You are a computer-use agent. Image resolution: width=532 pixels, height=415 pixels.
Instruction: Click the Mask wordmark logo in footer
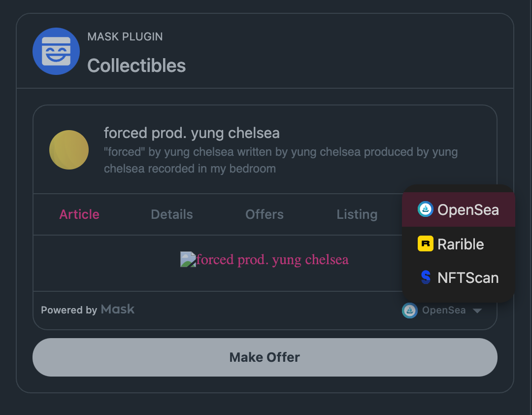[x=118, y=310]
